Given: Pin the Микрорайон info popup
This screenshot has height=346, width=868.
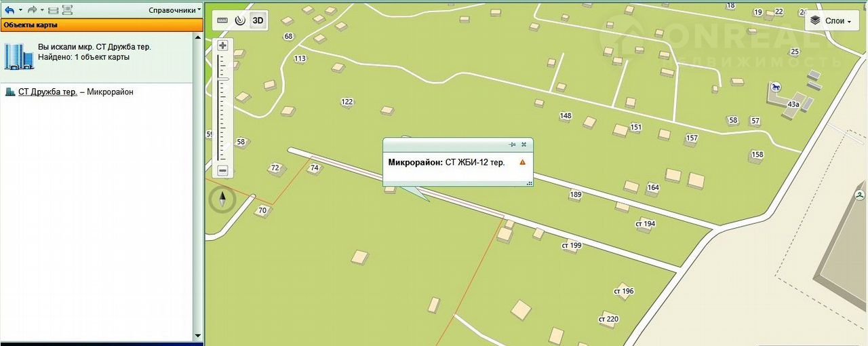Looking at the screenshot, I should (513, 145).
